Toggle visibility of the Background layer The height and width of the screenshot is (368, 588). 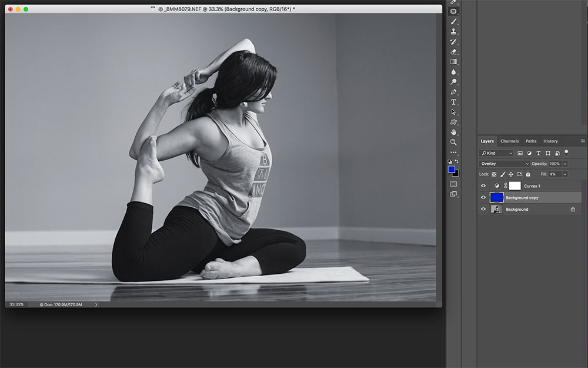483,210
